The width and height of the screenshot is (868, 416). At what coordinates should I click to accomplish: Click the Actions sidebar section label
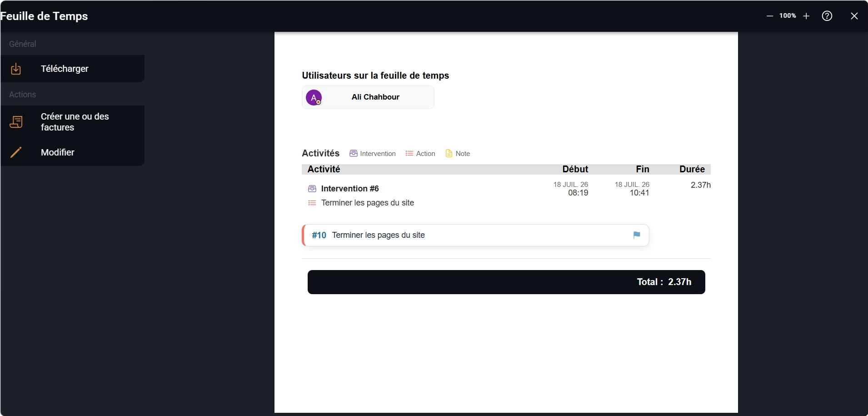23,95
